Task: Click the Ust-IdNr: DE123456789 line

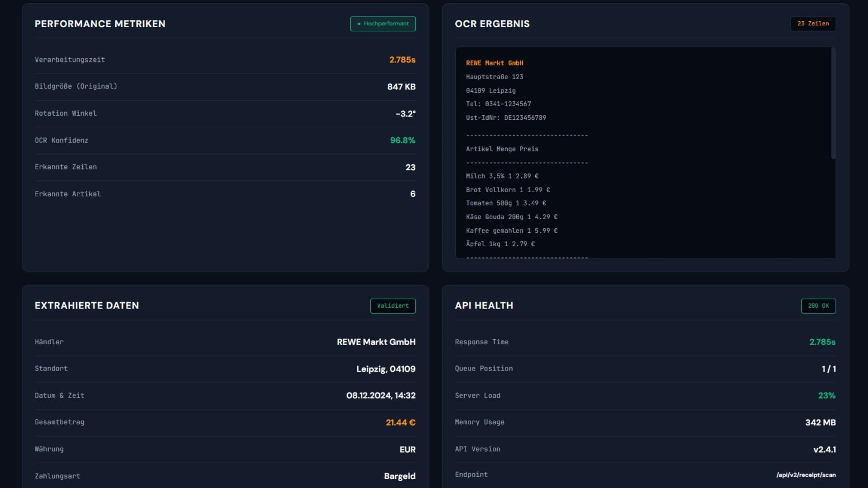Action: coord(506,117)
